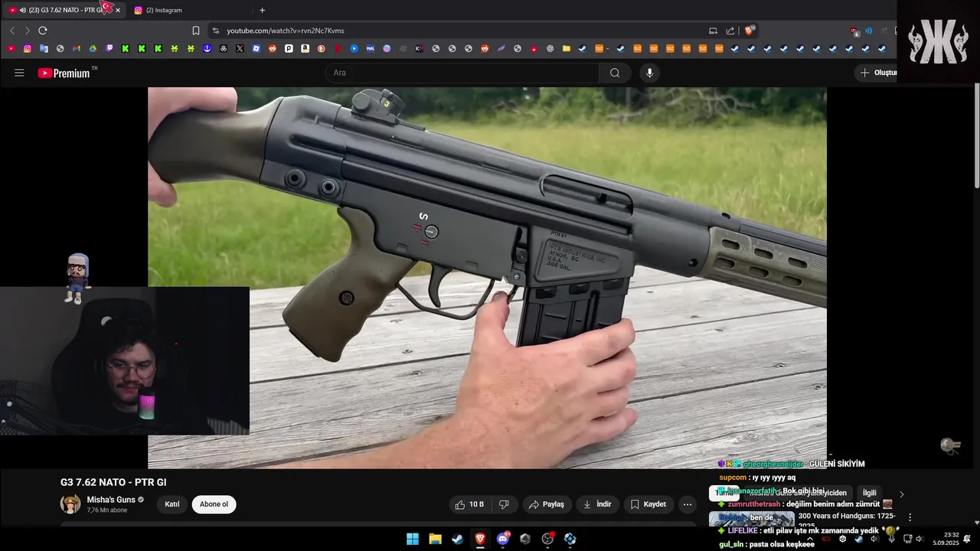This screenshot has width=980, height=551.
Task: Open Discord from the taskbar
Action: click(503, 539)
